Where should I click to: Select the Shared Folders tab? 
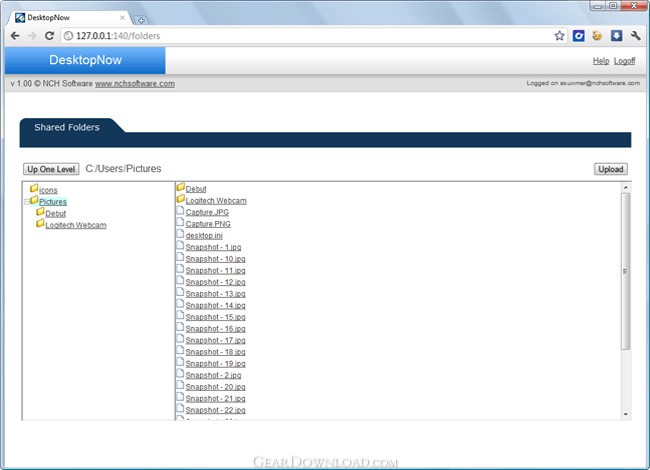pos(67,127)
